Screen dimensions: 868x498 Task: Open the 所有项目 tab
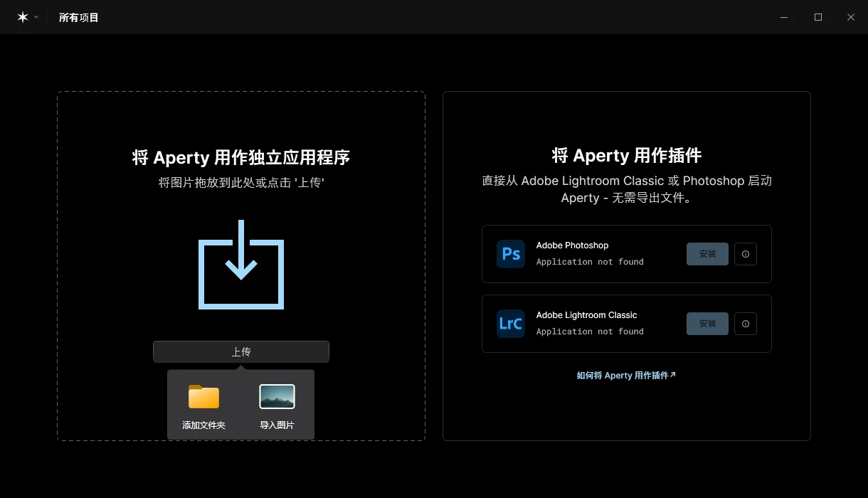click(79, 17)
